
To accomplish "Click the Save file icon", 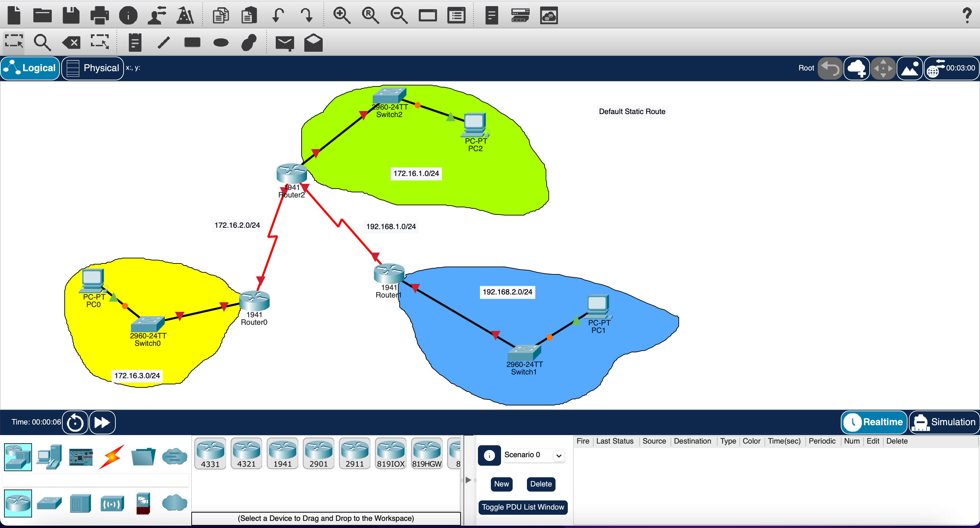I will pyautogui.click(x=71, y=16).
